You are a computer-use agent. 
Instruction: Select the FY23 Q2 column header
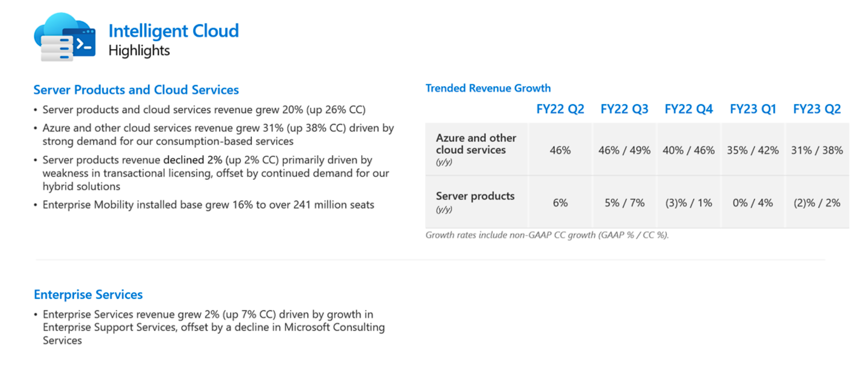point(817,109)
